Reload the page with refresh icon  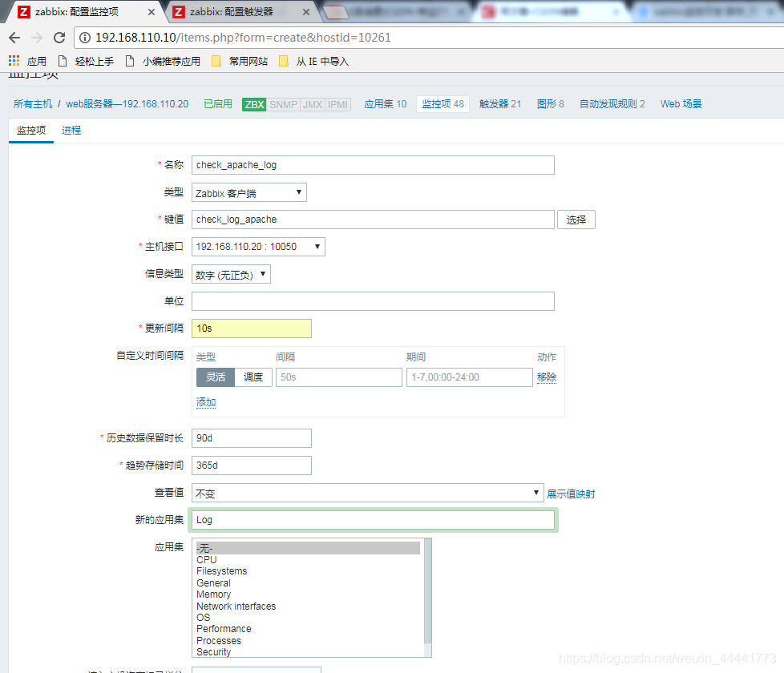click(59, 38)
